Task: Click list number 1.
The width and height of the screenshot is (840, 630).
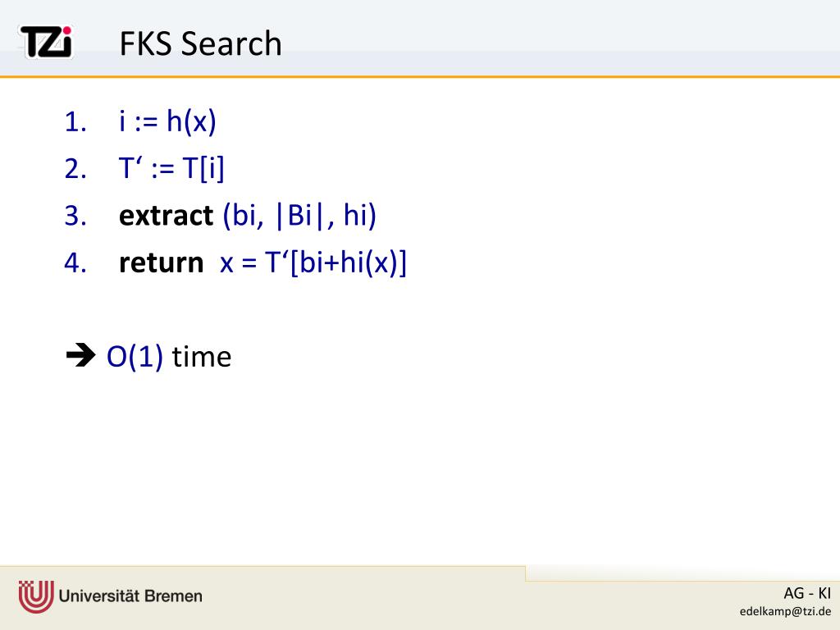Action: pyautogui.click(x=75, y=122)
